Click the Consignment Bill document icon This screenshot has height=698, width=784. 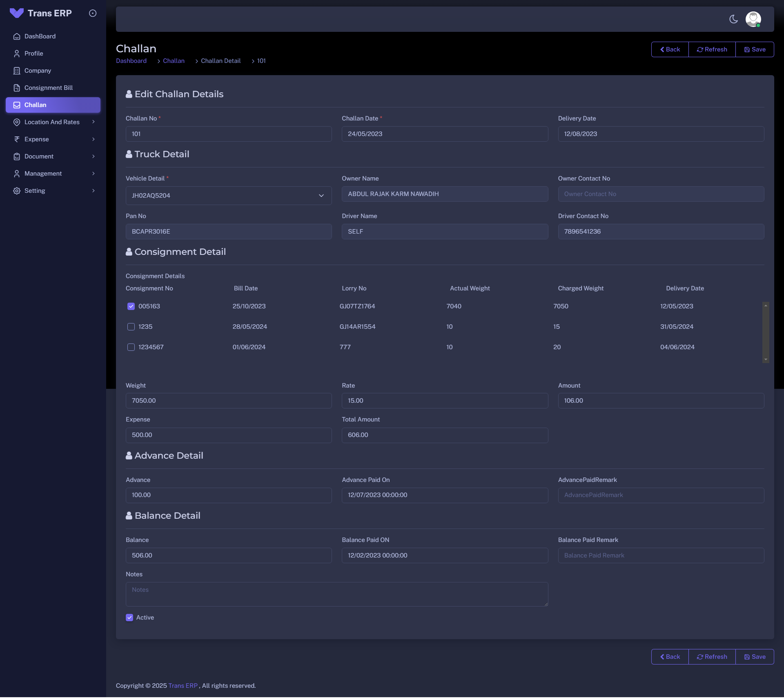(x=17, y=88)
